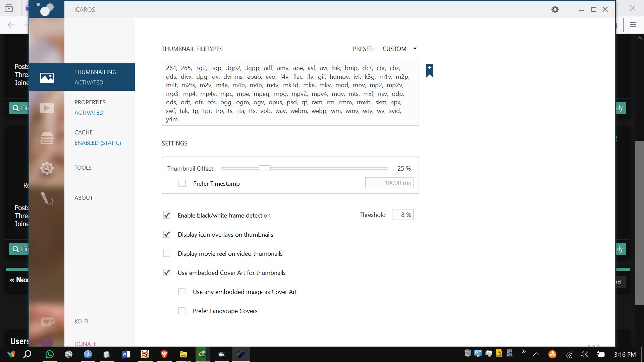Click Icaros bubbles logo icon
Viewport: 644px width, 362px height.
46,9
